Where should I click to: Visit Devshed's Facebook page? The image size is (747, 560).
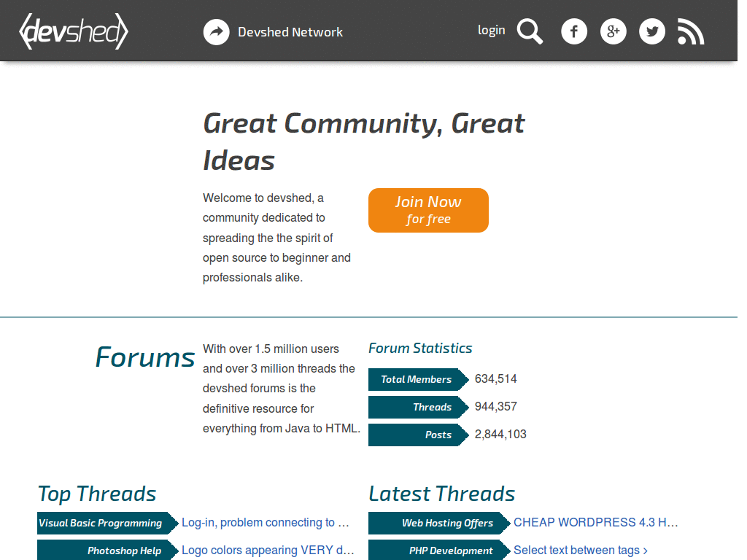click(x=574, y=31)
